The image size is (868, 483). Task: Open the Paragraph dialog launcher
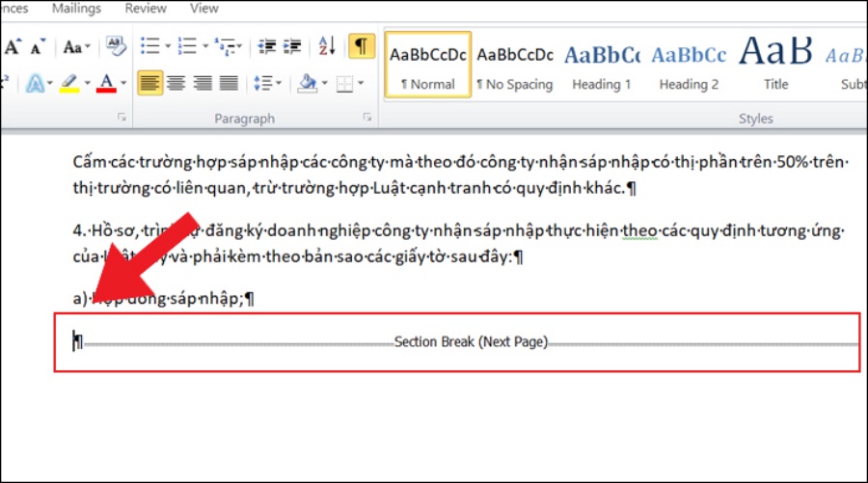coord(367,117)
